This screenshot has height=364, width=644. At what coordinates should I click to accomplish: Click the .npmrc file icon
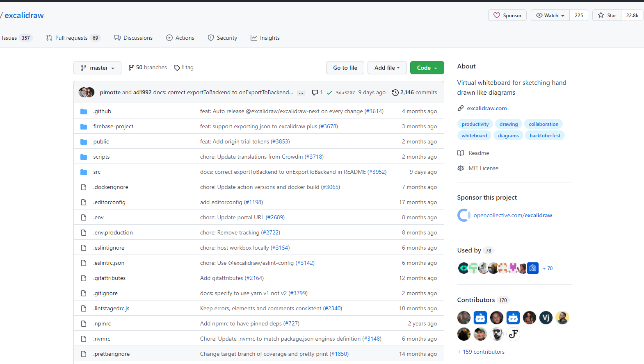[84, 324]
